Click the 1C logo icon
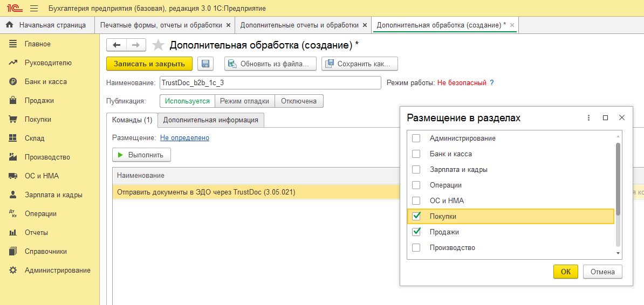This screenshot has width=644, height=305. tap(16, 8)
